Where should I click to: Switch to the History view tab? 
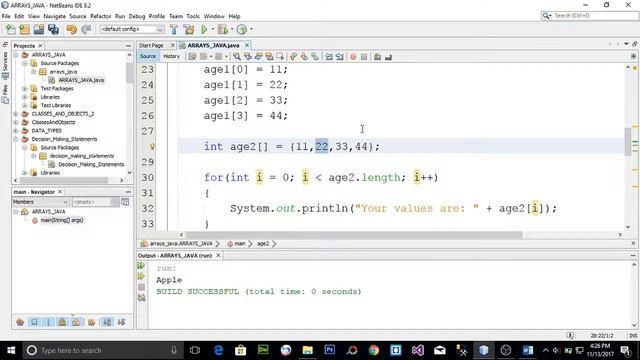click(171, 56)
